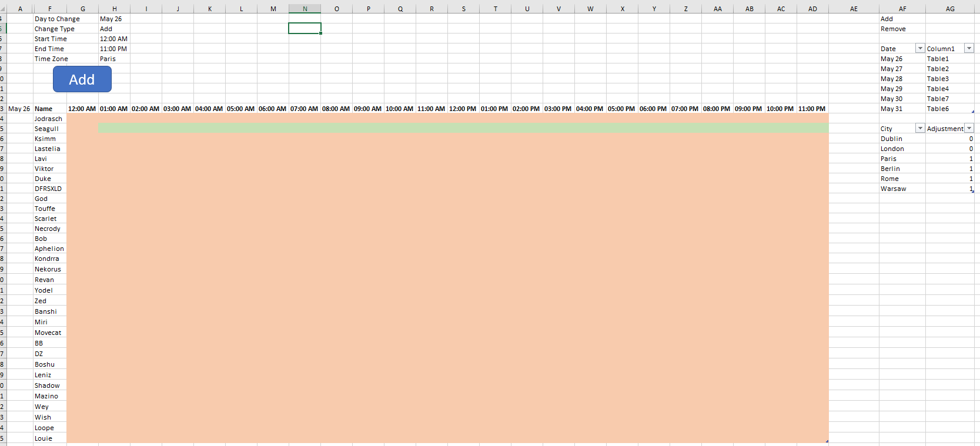This screenshot has width=980, height=446.
Task: Click the Loope name cell
Action: (x=50, y=428)
